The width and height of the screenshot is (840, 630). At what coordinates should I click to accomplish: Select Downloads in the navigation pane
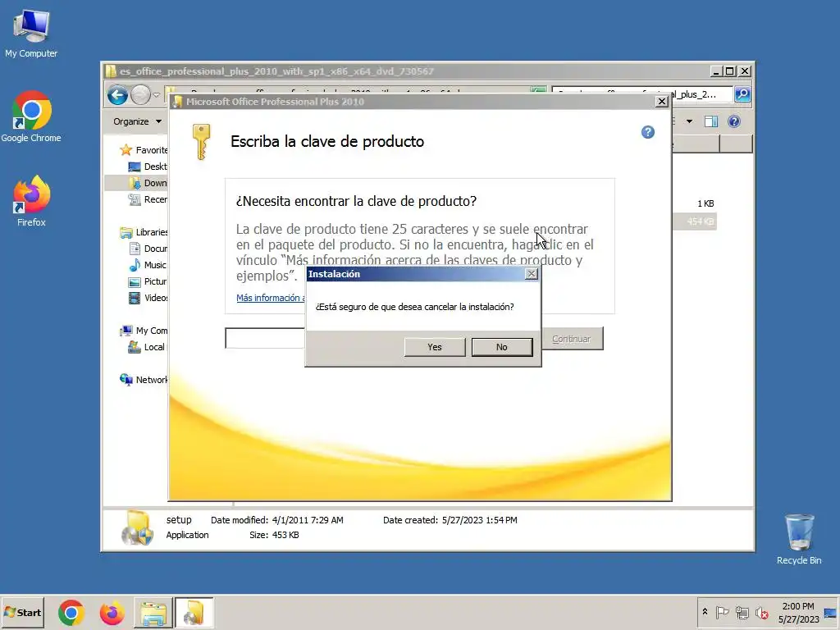(148, 183)
